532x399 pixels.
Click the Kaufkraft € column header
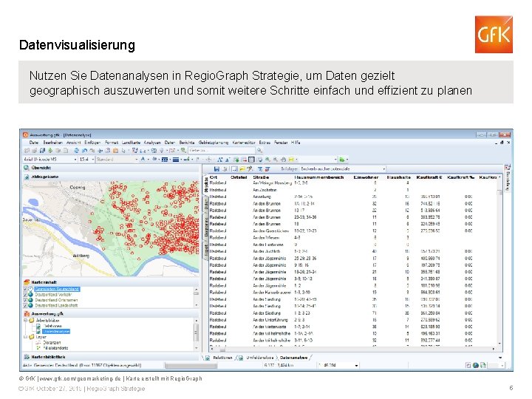429,177
